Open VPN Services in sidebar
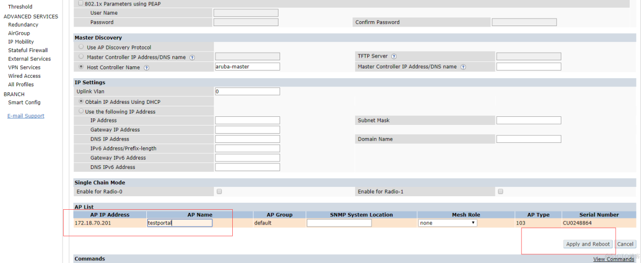 [24, 68]
